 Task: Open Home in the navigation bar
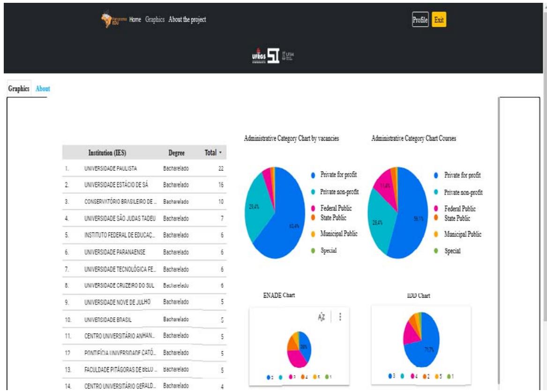135,20
